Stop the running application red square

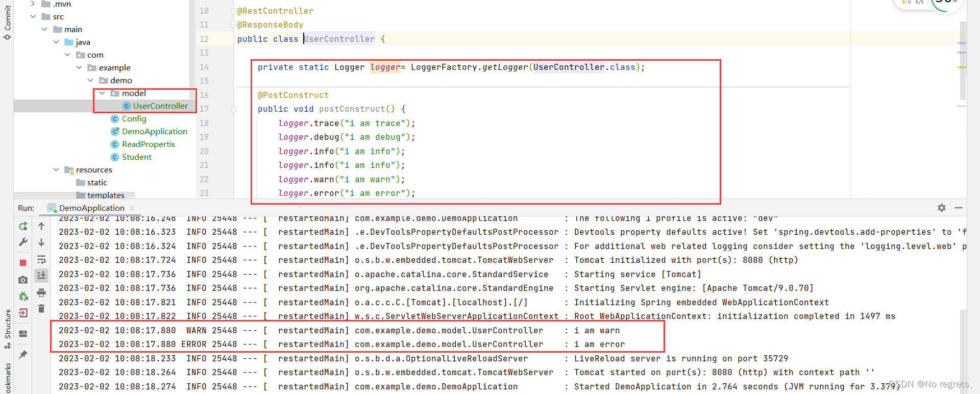click(x=23, y=263)
